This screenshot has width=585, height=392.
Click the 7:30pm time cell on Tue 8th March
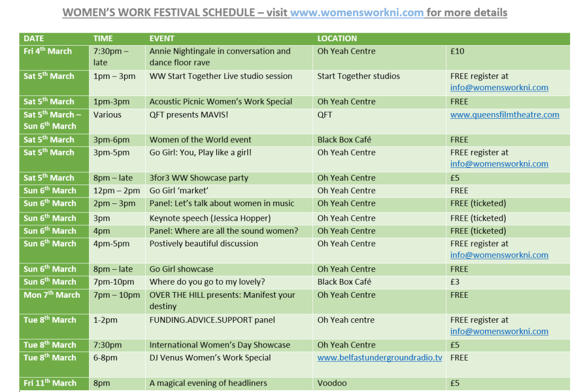click(x=117, y=345)
